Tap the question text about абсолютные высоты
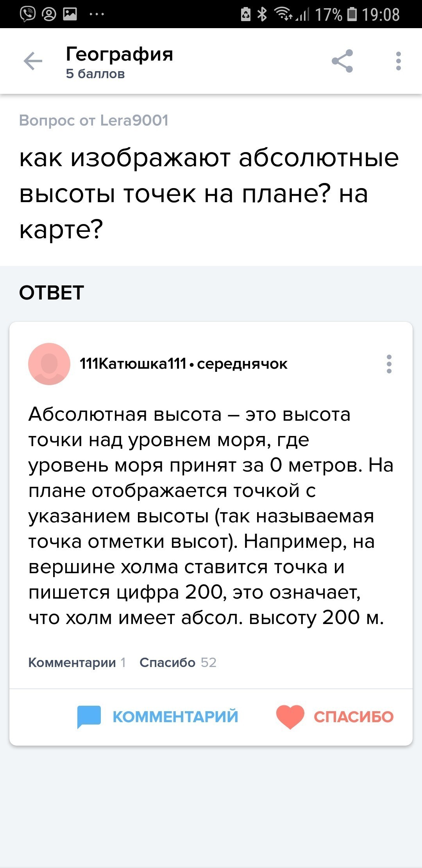Viewport: 422px width, 868px height. [209, 193]
